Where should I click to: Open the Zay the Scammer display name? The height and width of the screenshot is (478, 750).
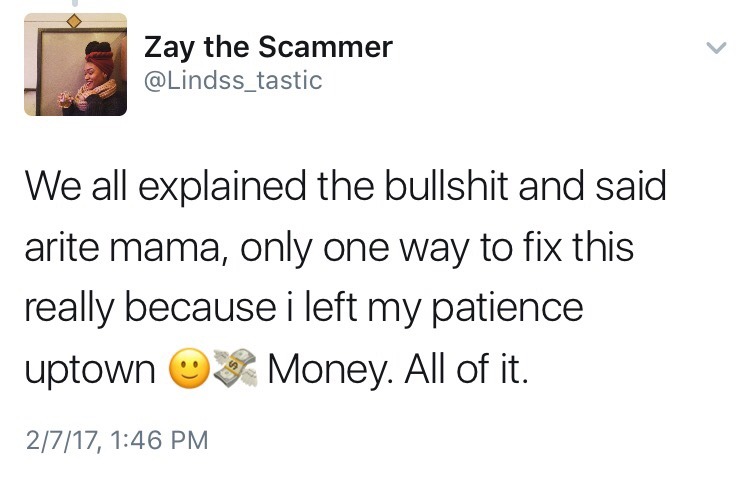(x=268, y=48)
